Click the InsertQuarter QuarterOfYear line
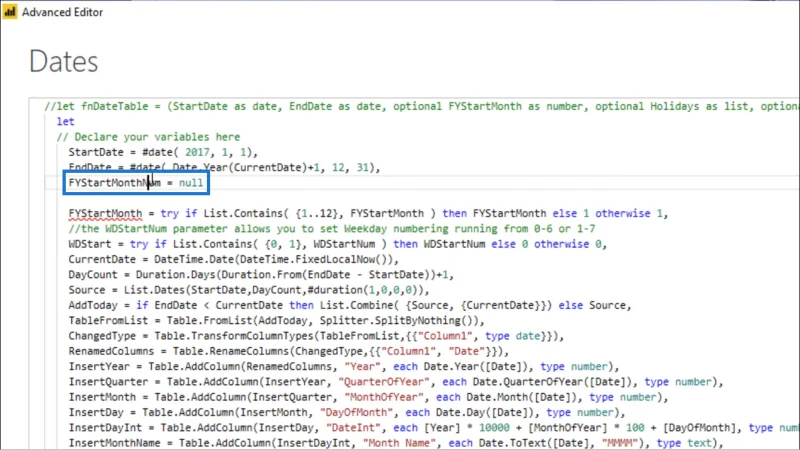 [396, 382]
